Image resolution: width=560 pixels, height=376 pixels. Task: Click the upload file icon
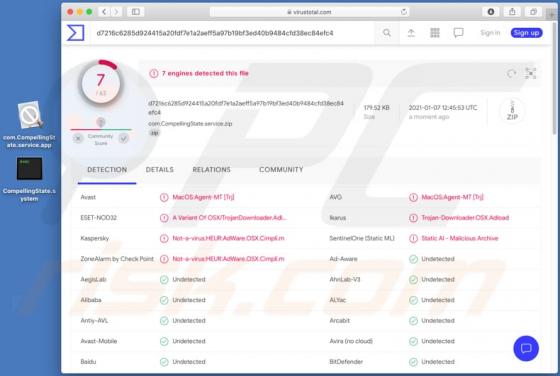411,33
